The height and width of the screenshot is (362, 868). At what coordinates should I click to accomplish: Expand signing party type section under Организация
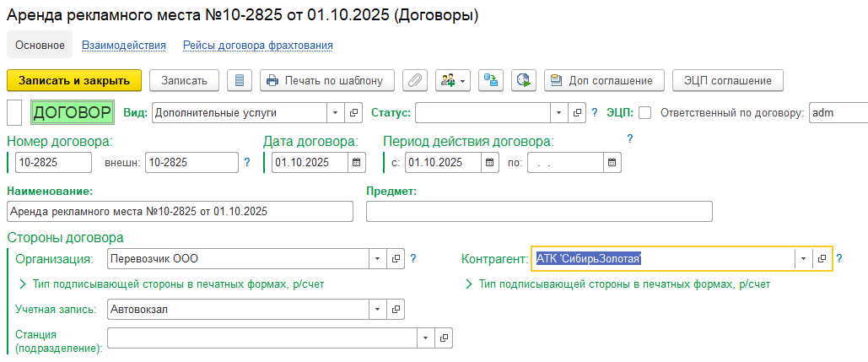click(x=22, y=284)
